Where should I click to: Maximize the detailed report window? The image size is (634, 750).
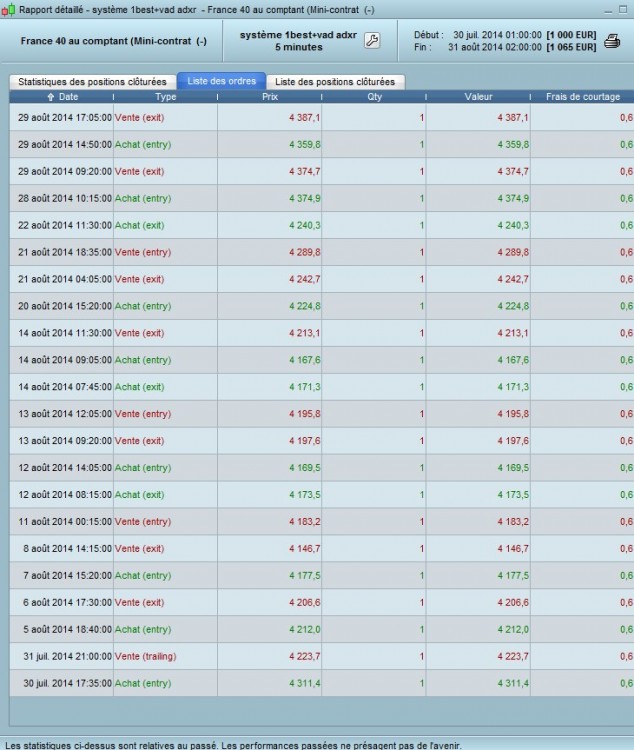coord(623,9)
